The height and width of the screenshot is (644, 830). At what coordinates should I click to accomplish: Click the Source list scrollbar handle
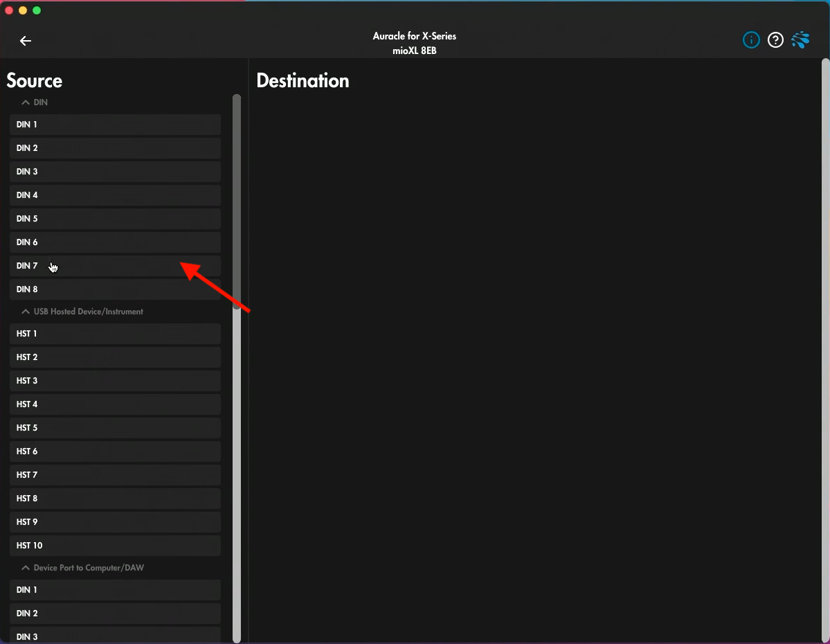pyautogui.click(x=236, y=201)
